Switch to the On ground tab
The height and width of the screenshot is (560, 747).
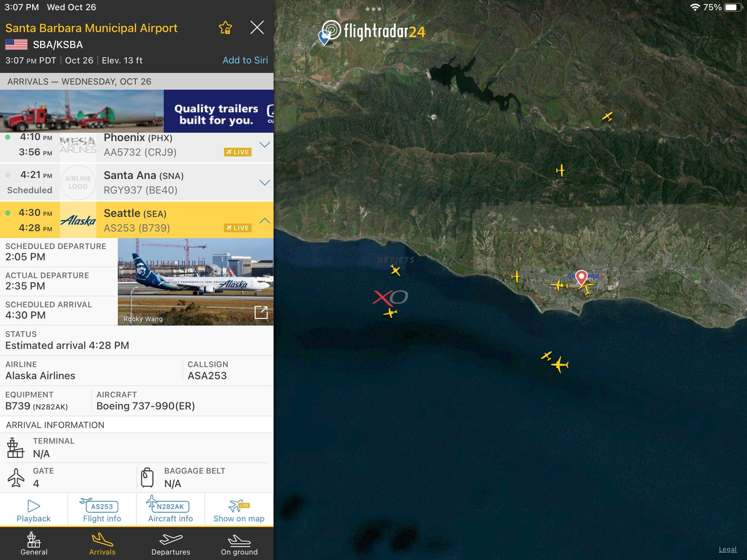[x=239, y=544]
